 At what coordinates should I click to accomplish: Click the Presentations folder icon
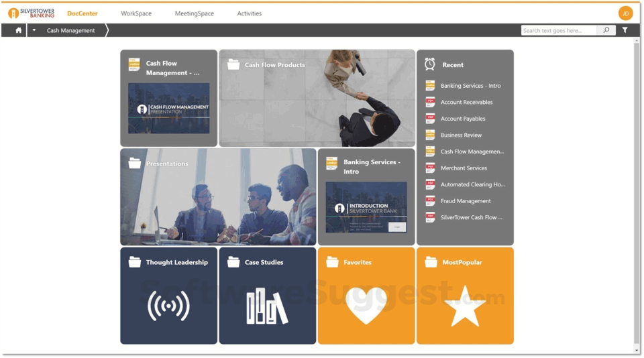click(134, 163)
